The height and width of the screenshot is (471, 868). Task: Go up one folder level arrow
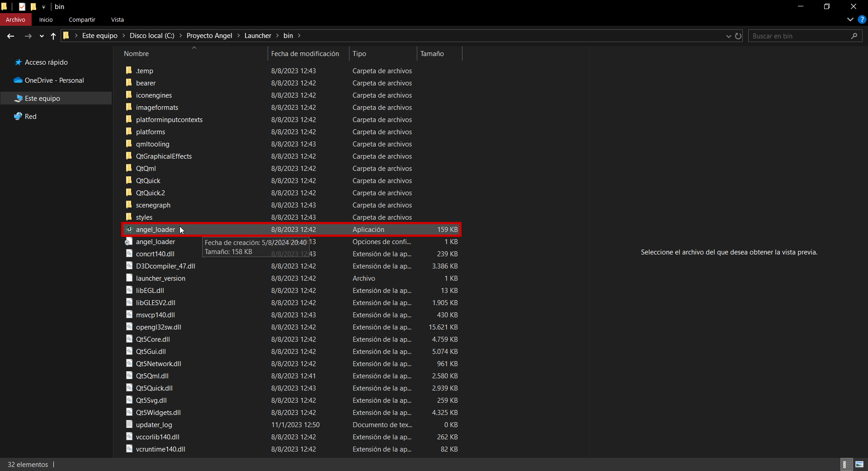53,36
